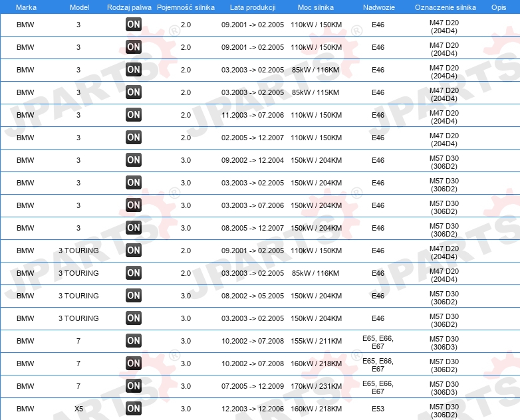Click the ON badge in the 155kW / 211KM row
Screen dimensions: 520x420
[134, 340]
